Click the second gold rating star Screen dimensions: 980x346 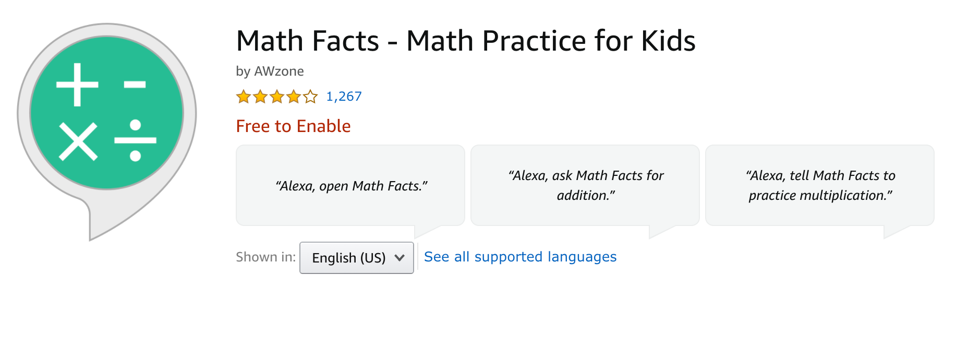pyautogui.click(x=260, y=97)
